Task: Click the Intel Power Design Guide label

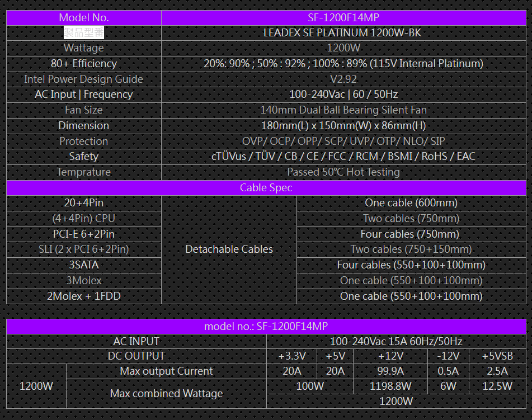Action: [x=83, y=79]
